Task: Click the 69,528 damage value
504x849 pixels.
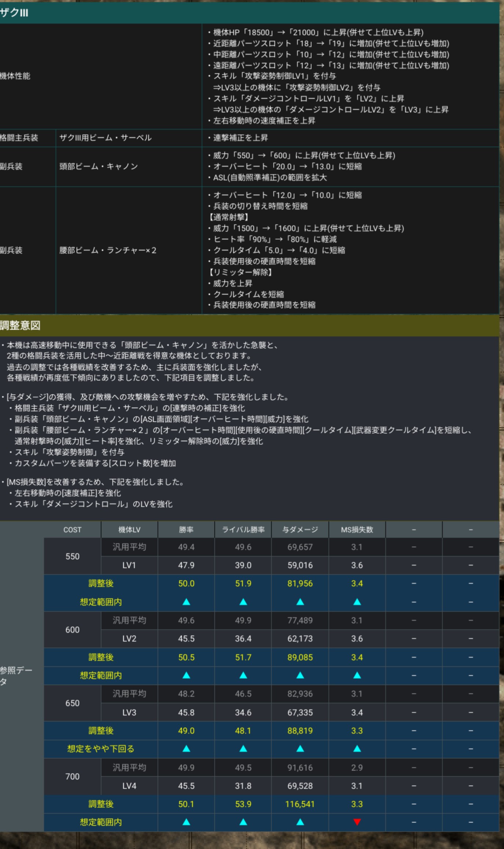Action: coord(300,786)
